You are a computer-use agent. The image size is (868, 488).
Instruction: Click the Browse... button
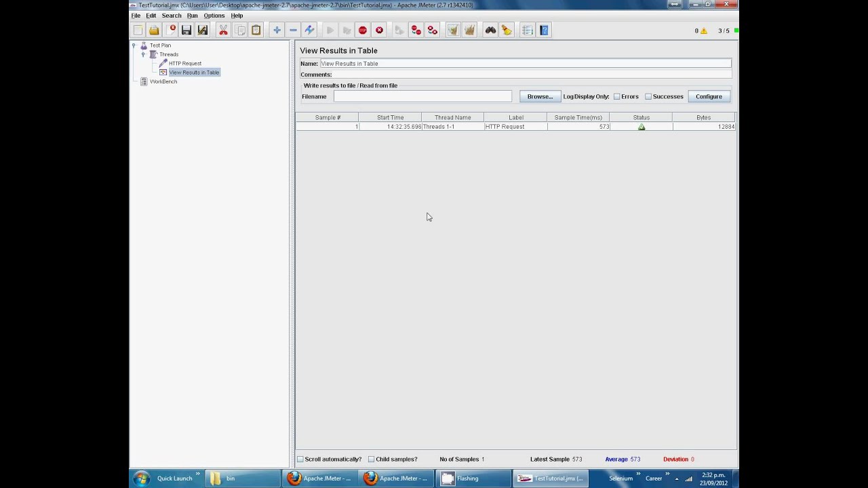click(x=540, y=97)
